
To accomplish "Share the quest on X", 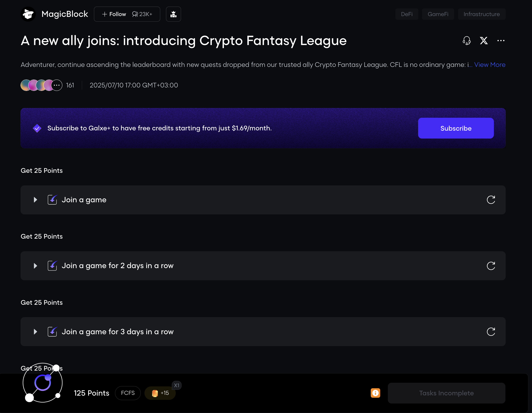I will [x=484, y=41].
